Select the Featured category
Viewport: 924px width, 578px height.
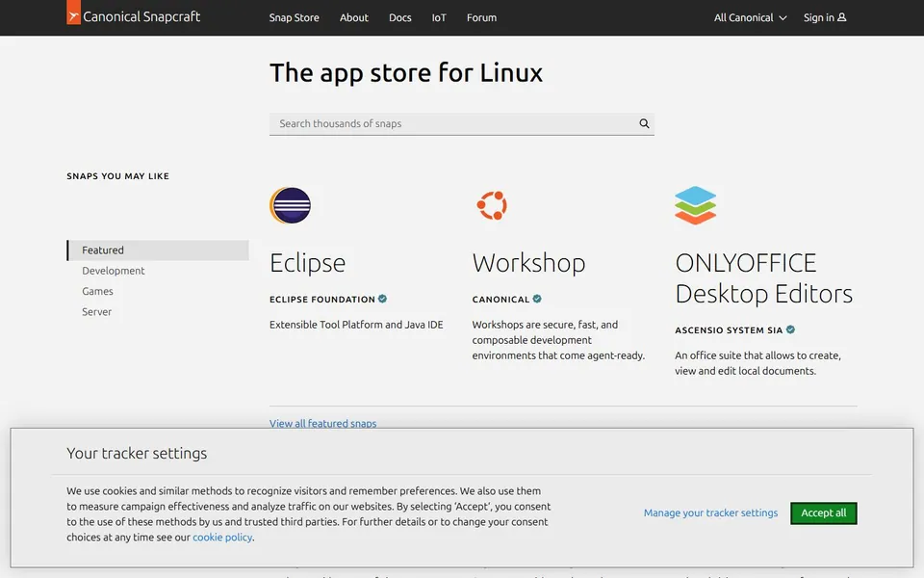click(158, 250)
